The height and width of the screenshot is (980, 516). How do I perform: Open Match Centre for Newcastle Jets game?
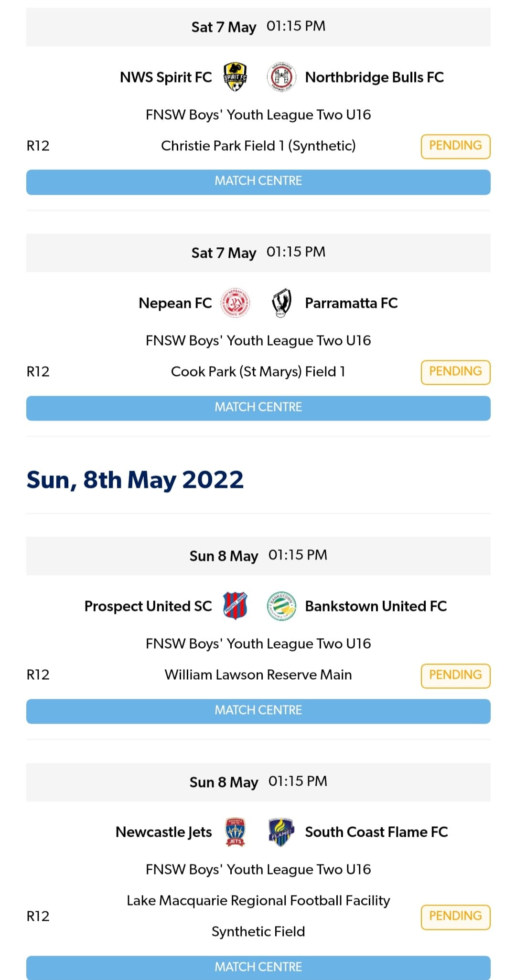pos(258,967)
